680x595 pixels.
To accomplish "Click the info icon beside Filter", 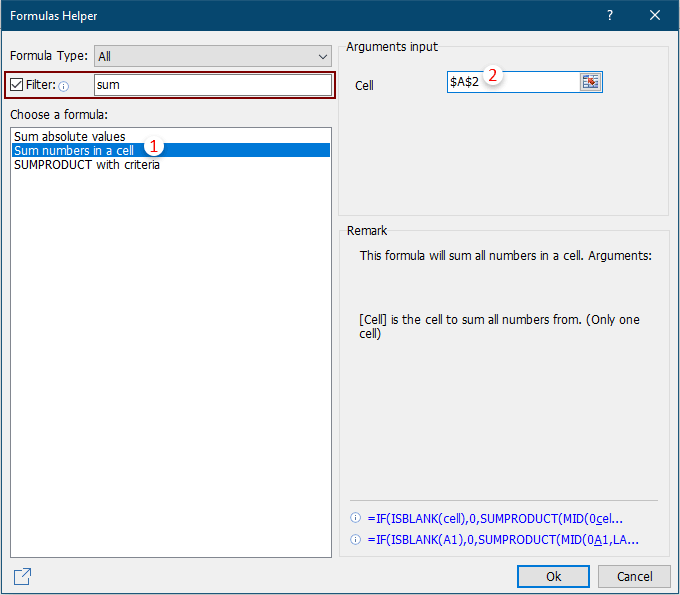I will click(x=64, y=86).
